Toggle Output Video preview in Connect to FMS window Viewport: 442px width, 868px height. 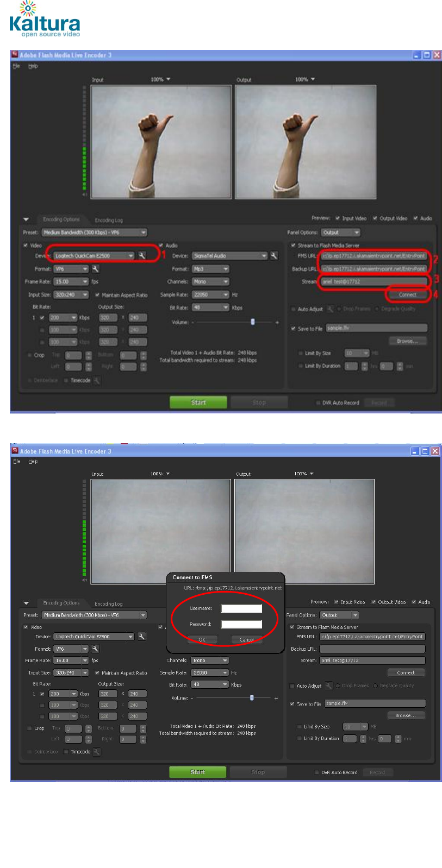pyautogui.click(x=373, y=602)
